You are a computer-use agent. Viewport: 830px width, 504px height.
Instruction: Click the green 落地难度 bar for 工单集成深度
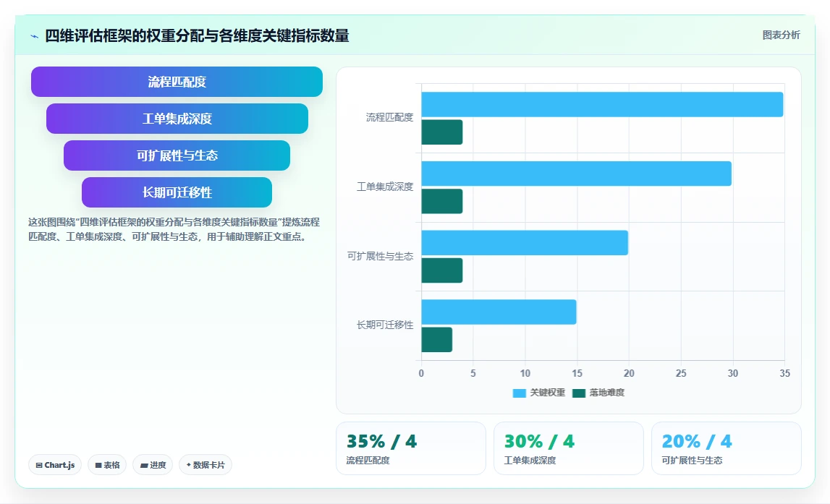pyautogui.click(x=442, y=202)
